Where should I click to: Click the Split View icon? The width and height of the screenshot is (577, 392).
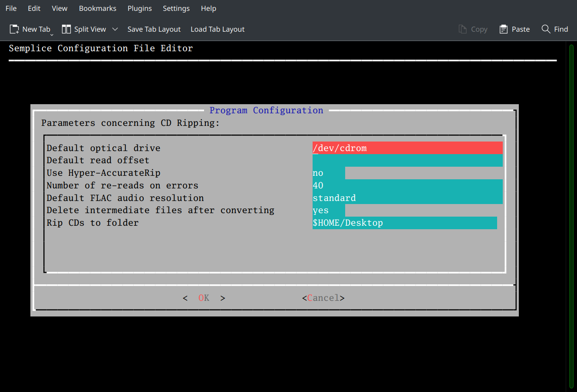(x=66, y=29)
